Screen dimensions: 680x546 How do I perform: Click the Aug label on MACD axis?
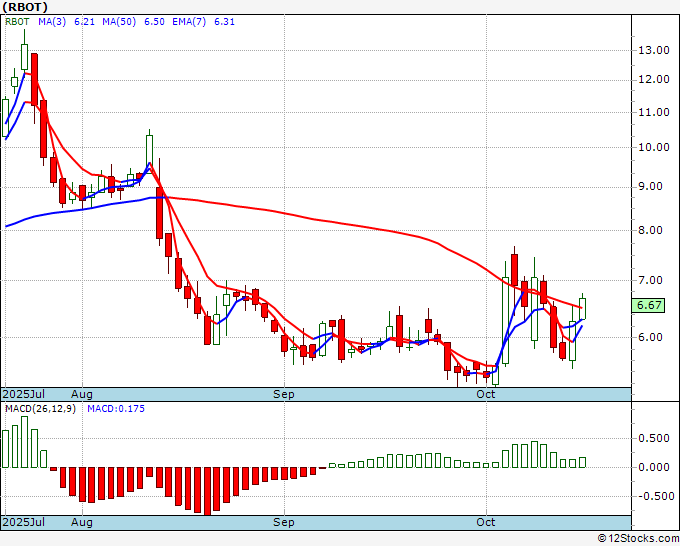(x=82, y=522)
